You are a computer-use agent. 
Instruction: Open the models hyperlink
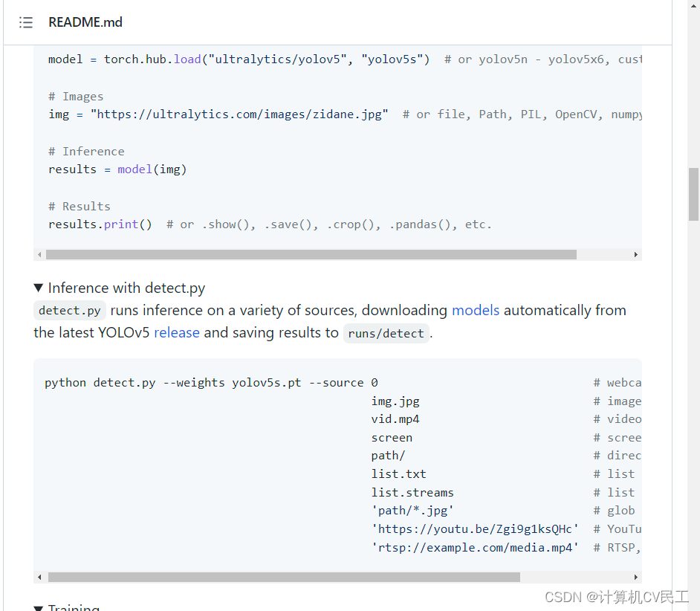(x=476, y=310)
